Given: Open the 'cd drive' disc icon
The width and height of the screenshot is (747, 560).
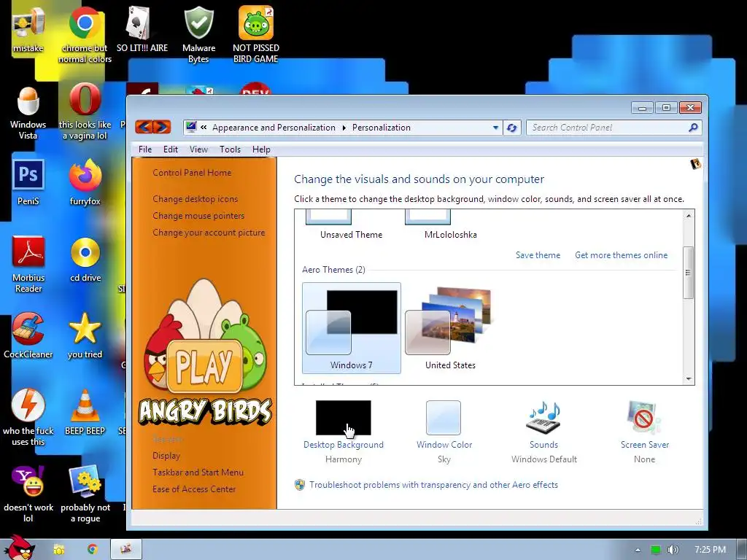Looking at the screenshot, I should [x=85, y=260].
